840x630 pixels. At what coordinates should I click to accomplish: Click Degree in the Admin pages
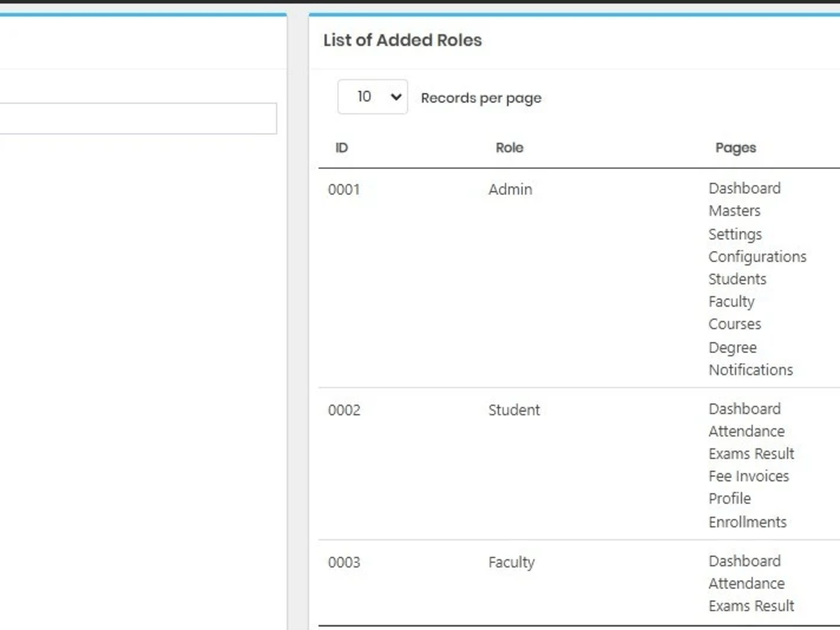tap(732, 349)
